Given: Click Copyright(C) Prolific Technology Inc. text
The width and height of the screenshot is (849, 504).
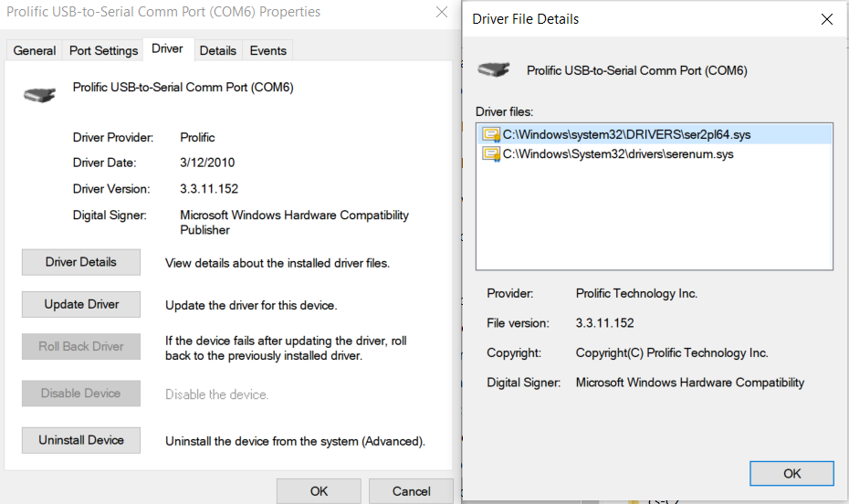Looking at the screenshot, I should point(672,353).
